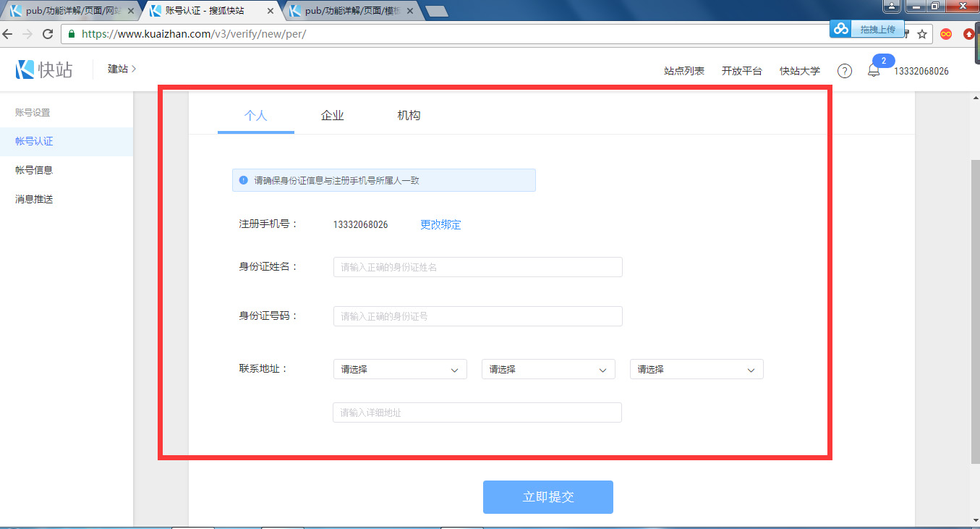The width and height of the screenshot is (980, 529).
Task: Focus the 身份证姓名 input field
Action: pyautogui.click(x=477, y=267)
